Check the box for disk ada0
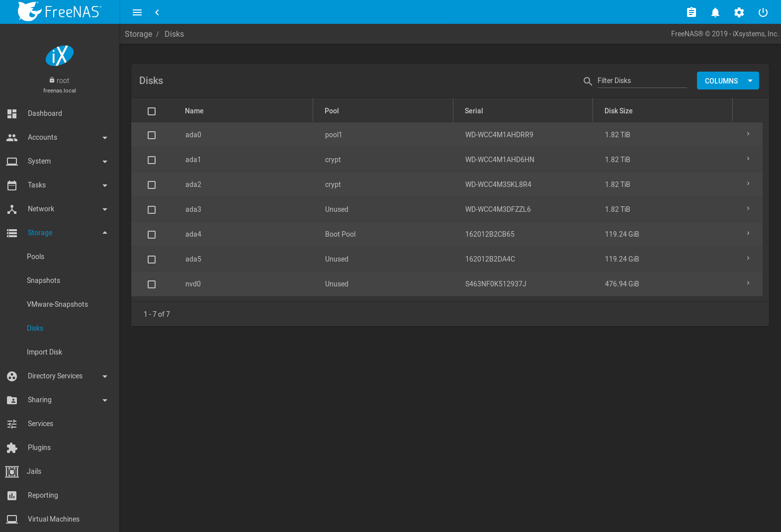Screen dimensions: 781x532 152,135
